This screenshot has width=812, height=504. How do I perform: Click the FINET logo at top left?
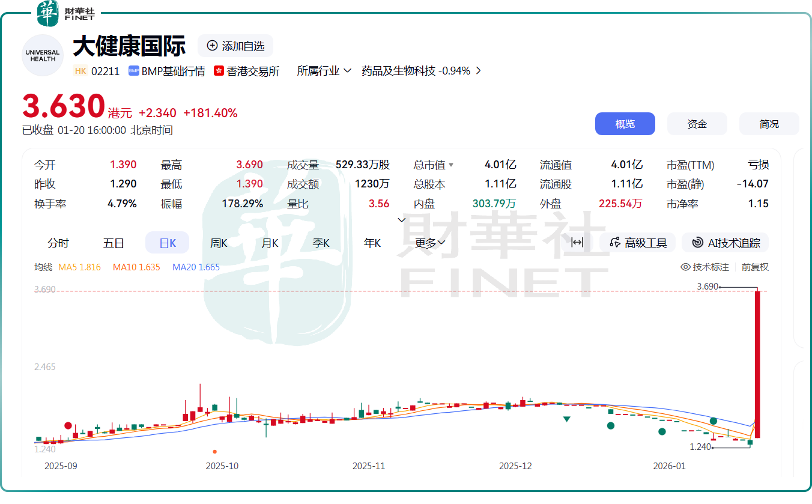pos(66,13)
